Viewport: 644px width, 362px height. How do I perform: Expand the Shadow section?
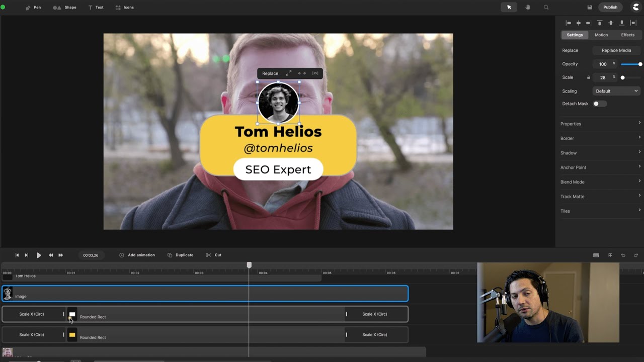tap(600, 153)
